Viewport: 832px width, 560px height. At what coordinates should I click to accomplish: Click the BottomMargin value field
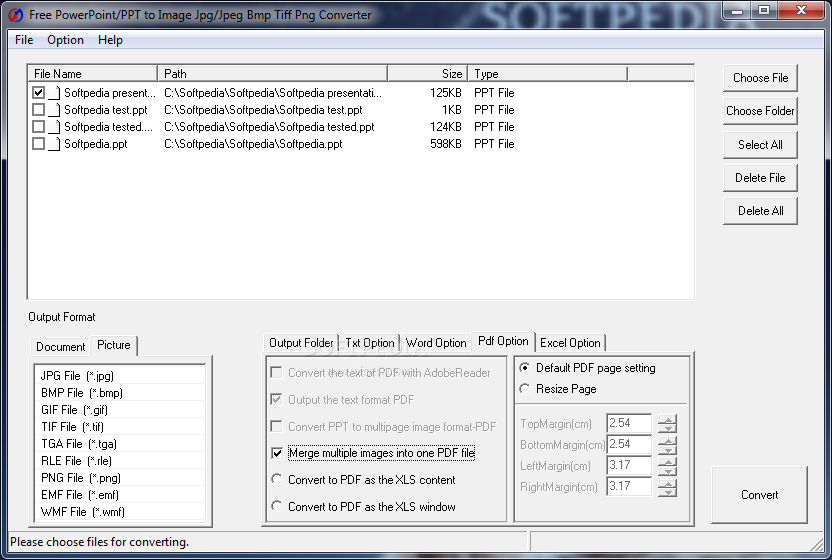click(629, 444)
